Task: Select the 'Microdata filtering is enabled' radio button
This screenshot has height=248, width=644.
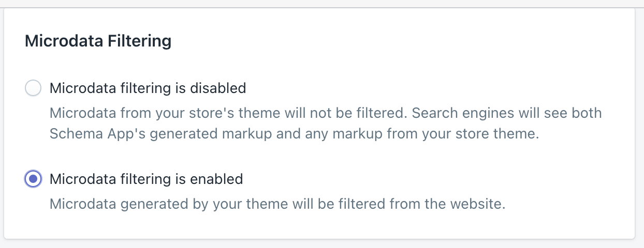Action: point(33,179)
